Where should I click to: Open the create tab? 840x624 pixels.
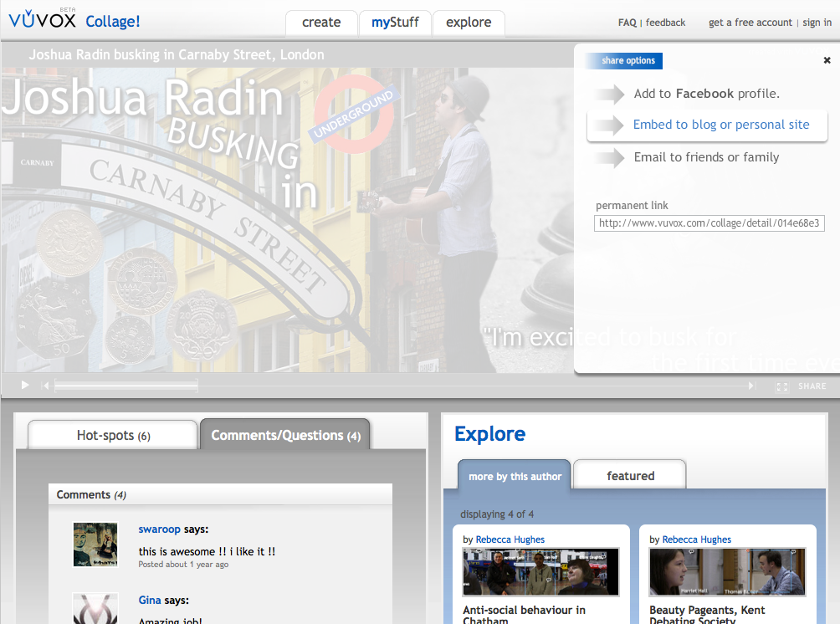point(321,23)
